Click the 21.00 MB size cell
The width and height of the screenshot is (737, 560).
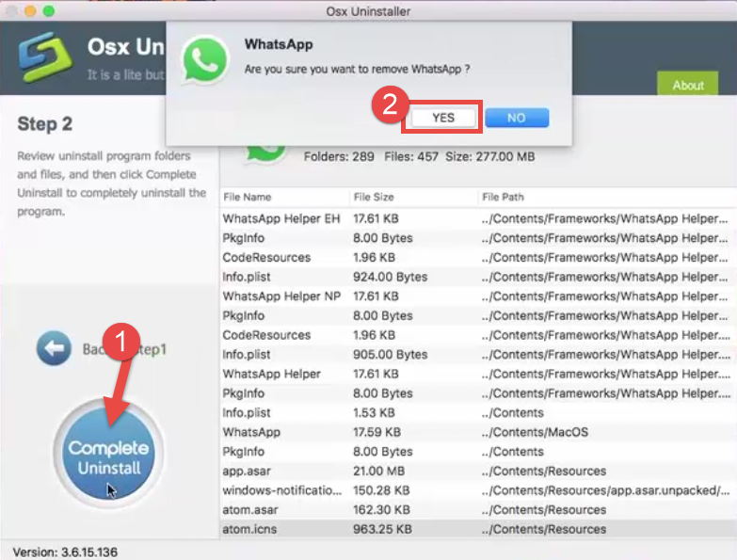pos(378,471)
